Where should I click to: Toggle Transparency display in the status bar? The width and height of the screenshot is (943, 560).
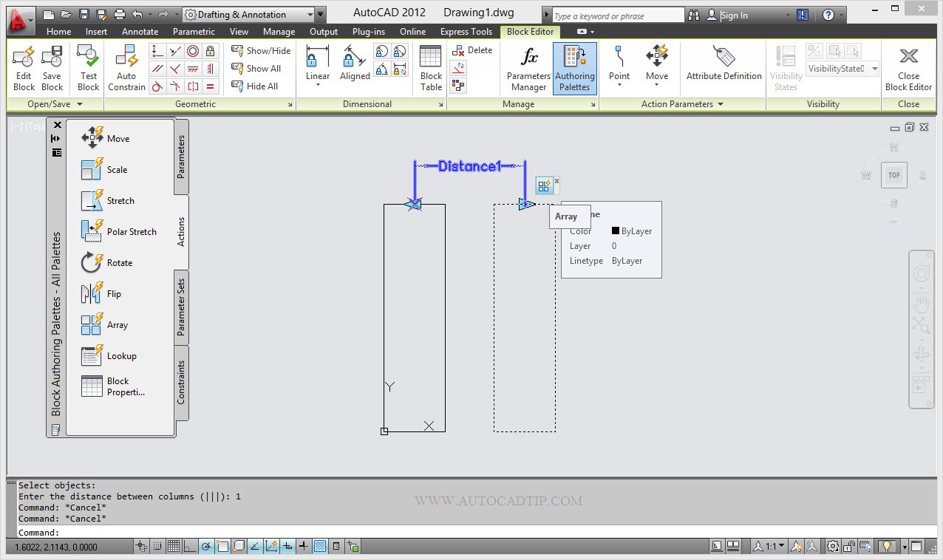click(x=320, y=547)
